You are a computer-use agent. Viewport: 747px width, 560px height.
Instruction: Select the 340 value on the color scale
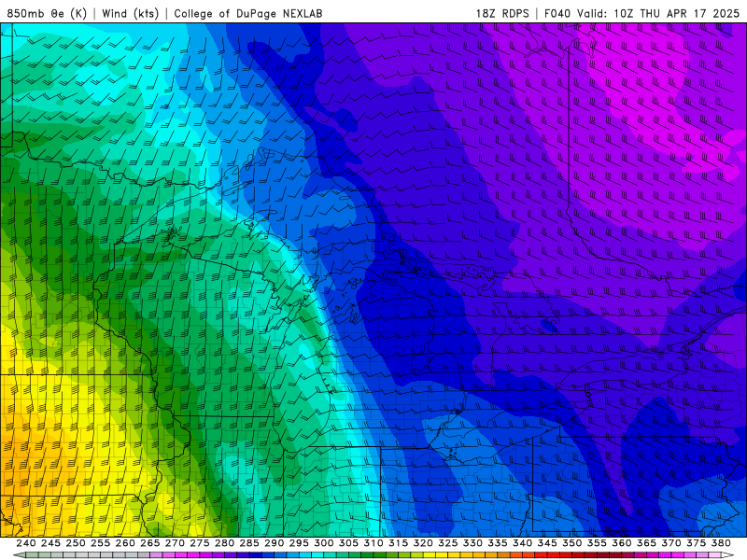click(522, 543)
